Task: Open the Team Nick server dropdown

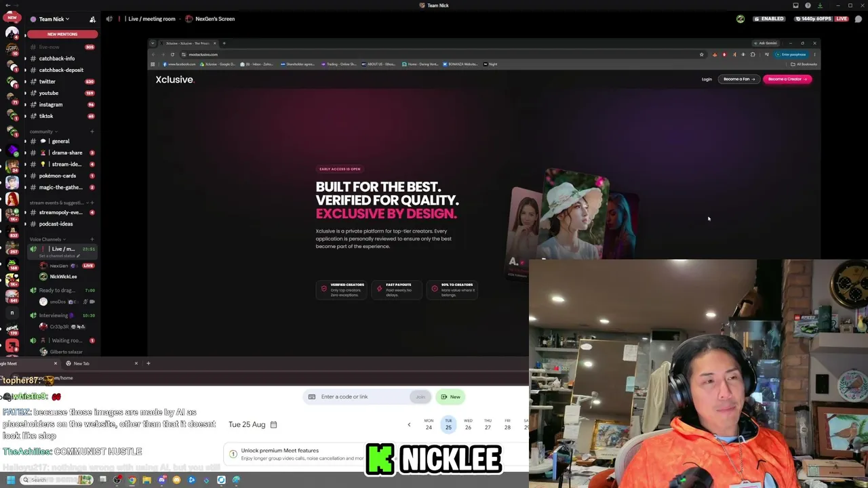Action: (x=54, y=19)
